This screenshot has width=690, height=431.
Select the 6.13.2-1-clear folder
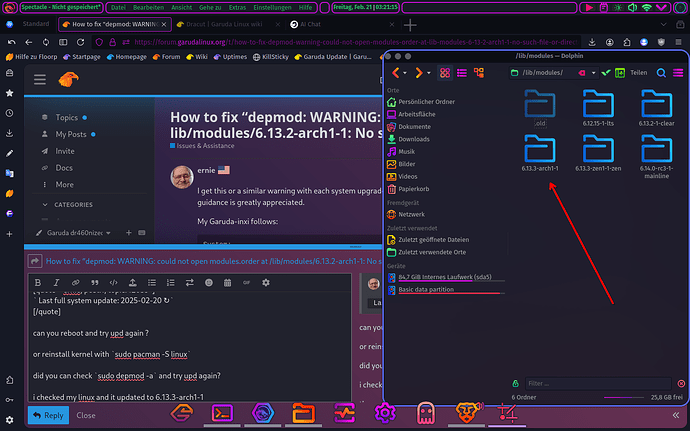coord(657,108)
